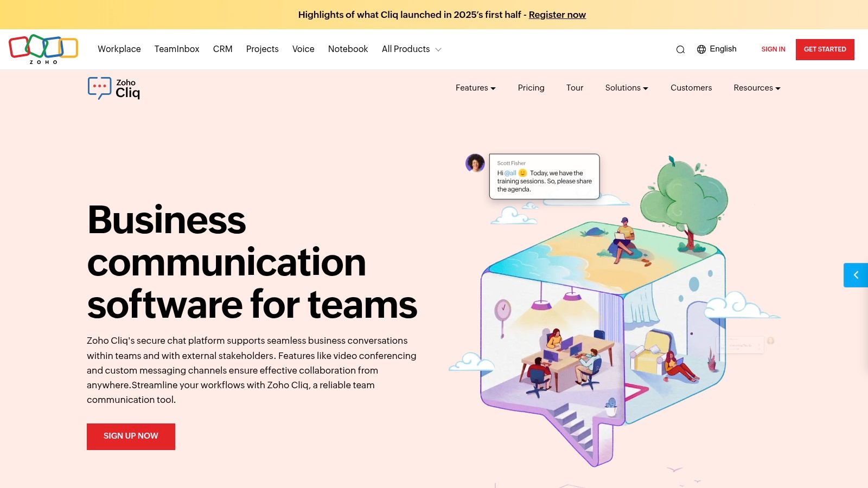Expand the All Products dropdown
The width and height of the screenshot is (868, 488).
pos(411,49)
